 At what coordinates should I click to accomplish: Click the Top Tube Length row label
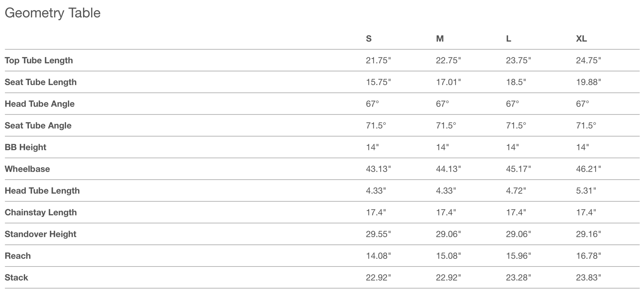[39, 60]
